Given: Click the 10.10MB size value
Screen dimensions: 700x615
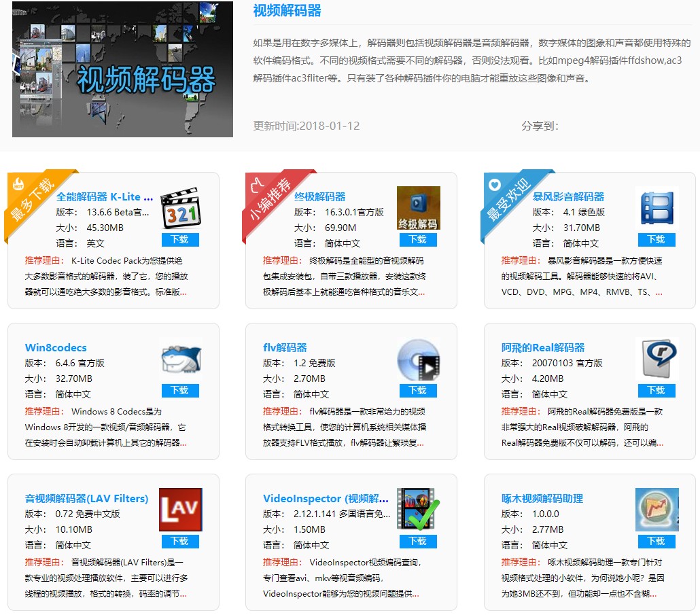Looking at the screenshot, I should coord(73,529).
